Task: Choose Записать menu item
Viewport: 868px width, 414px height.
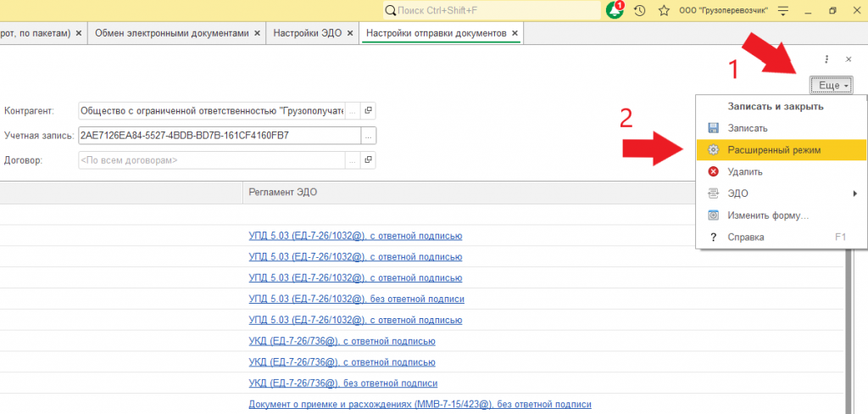Action: [x=782, y=128]
